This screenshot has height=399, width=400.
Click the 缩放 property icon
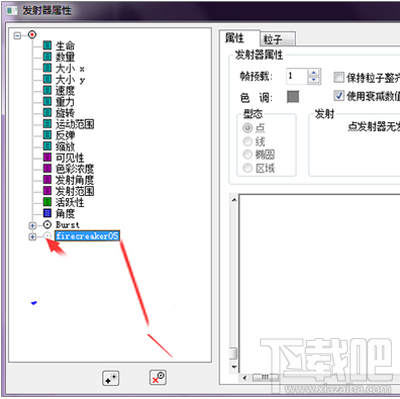47,146
